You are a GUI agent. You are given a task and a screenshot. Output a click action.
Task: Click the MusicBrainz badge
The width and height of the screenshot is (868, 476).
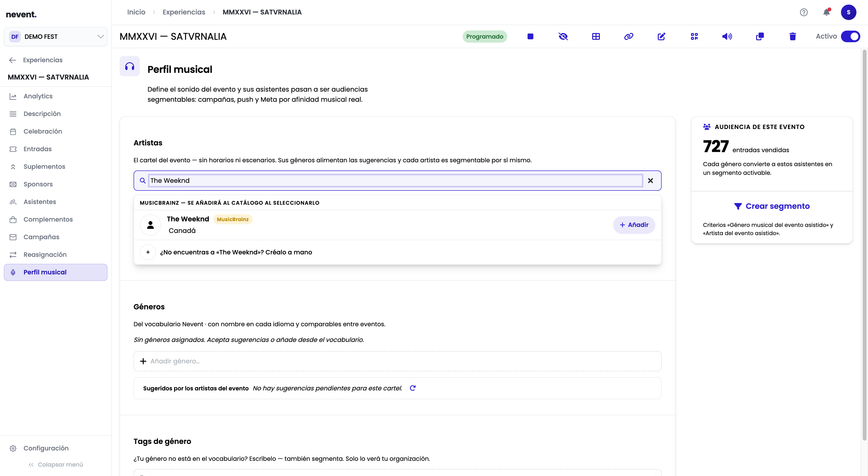232,219
